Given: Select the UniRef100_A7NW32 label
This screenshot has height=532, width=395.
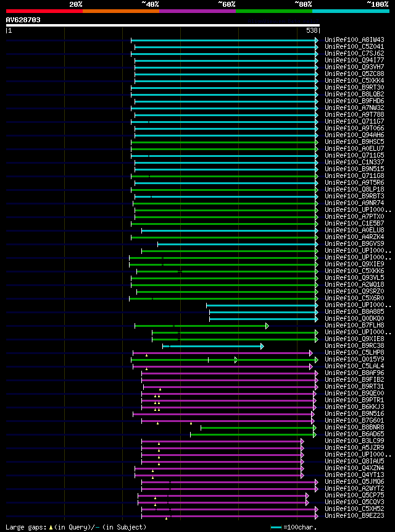Looking at the screenshot, I should pyautogui.click(x=354, y=108).
